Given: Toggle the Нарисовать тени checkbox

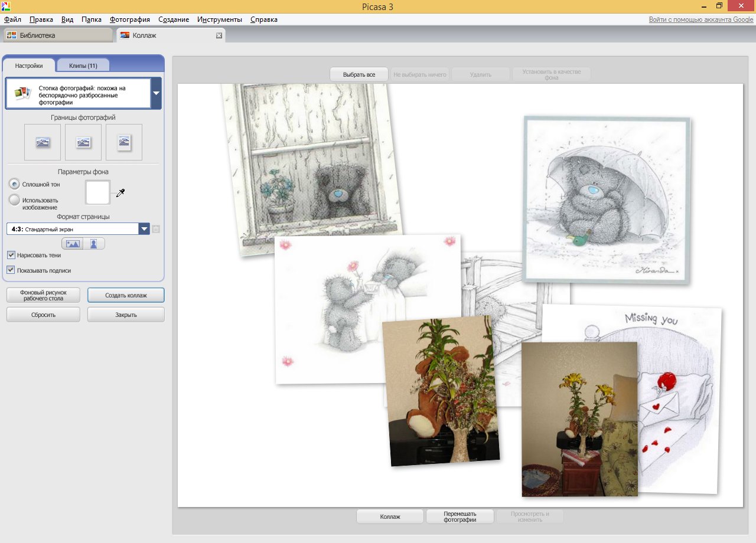Looking at the screenshot, I should point(11,255).
